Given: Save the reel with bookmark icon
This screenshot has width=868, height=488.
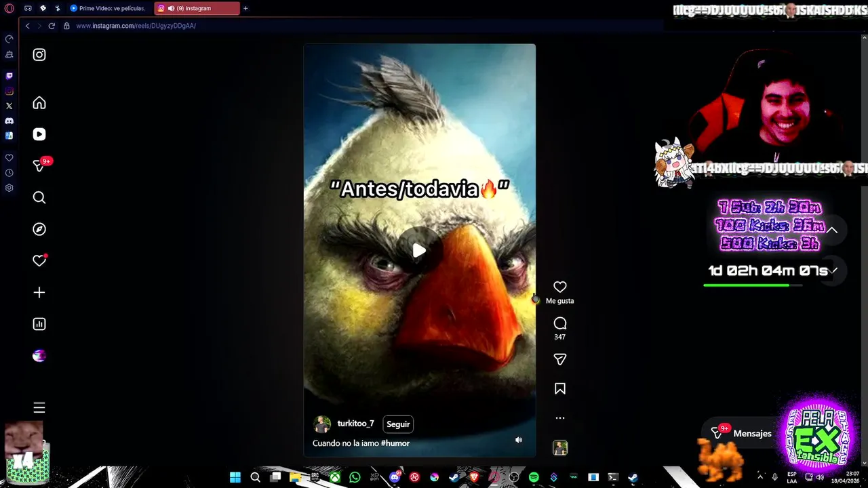Looking at the screenshot, I should pyautogui.click(x=560, y=389).
